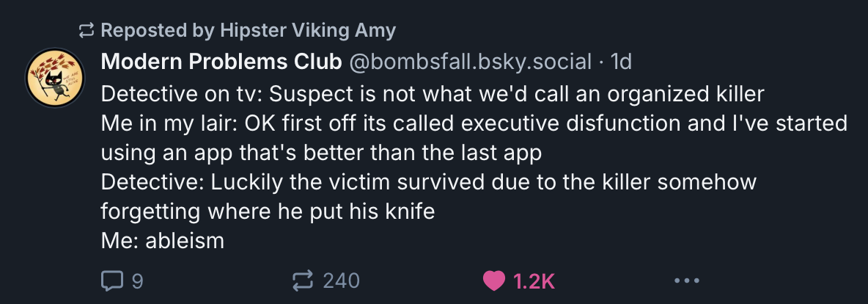Click the reply count '9'
The image size is (868, 304).
[x=136, y=280]
